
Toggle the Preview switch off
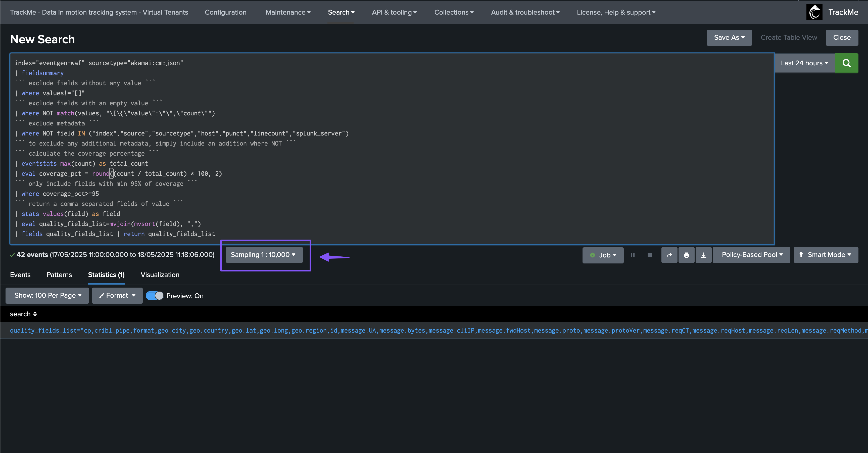click(x=155, y=296)
